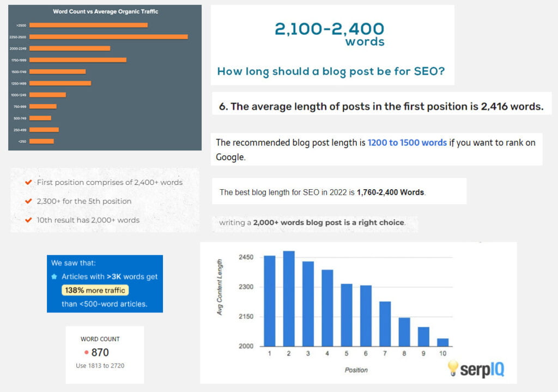Screen dimensions: 558x392
Task: Click the orange bar for 2250-2500 words
Action: pos(108,37)
